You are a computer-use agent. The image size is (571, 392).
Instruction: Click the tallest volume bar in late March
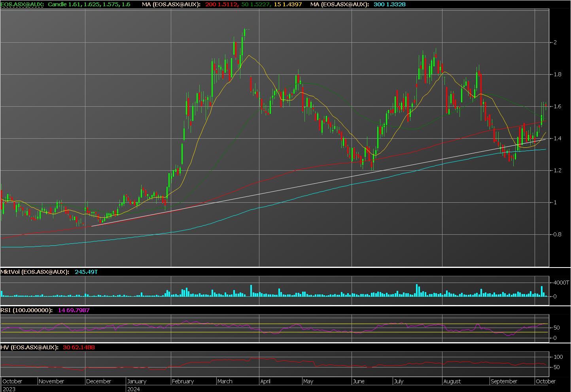pos(251,290)
